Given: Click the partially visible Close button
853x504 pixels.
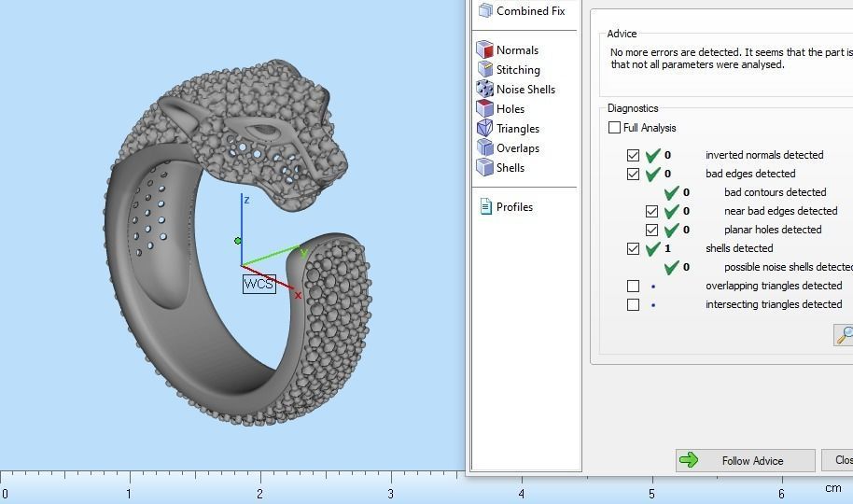Looking at the screenshot, I should tap(838, 460).
